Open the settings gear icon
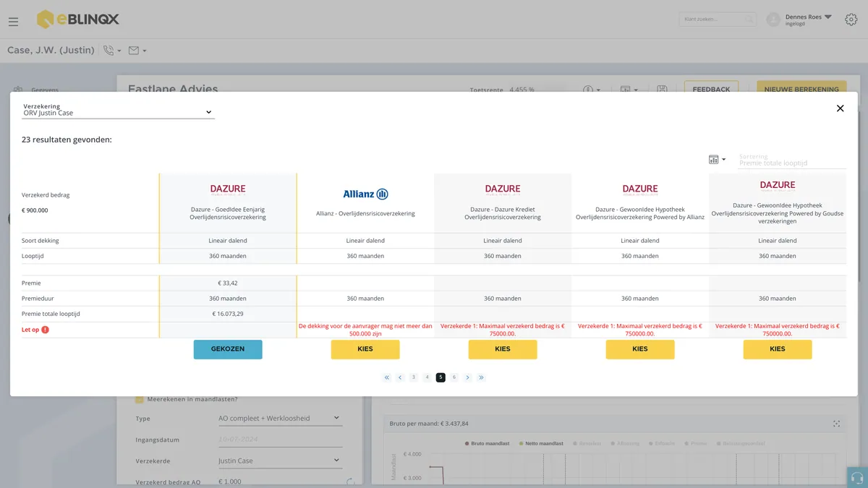The height and width of the screenshot is (488, 868). click(851, 20)
